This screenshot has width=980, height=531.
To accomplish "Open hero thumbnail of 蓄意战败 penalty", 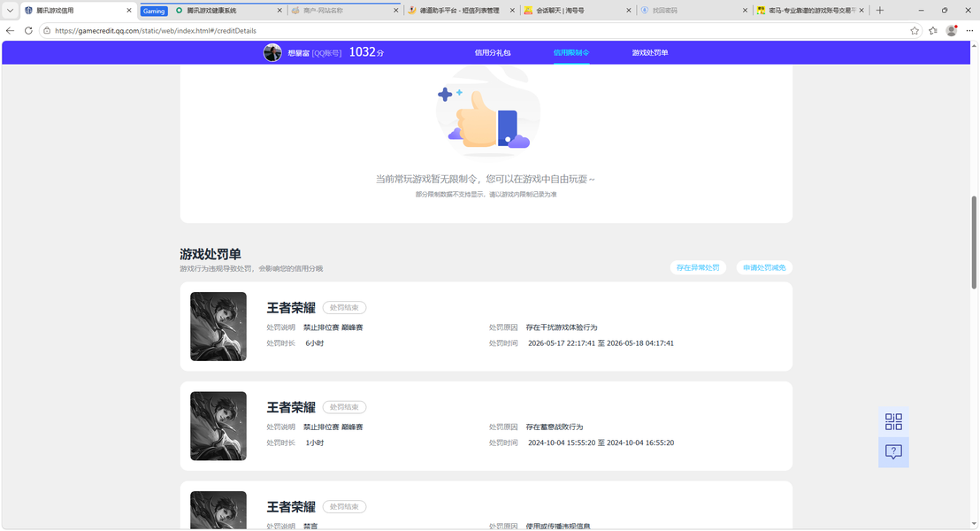I will point(218,426).
